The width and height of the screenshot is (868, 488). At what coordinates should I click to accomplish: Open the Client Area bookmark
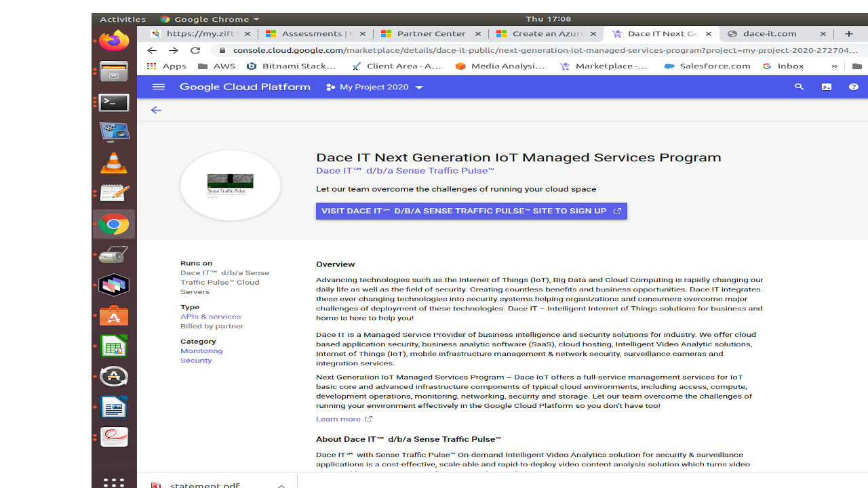[397, 66]
